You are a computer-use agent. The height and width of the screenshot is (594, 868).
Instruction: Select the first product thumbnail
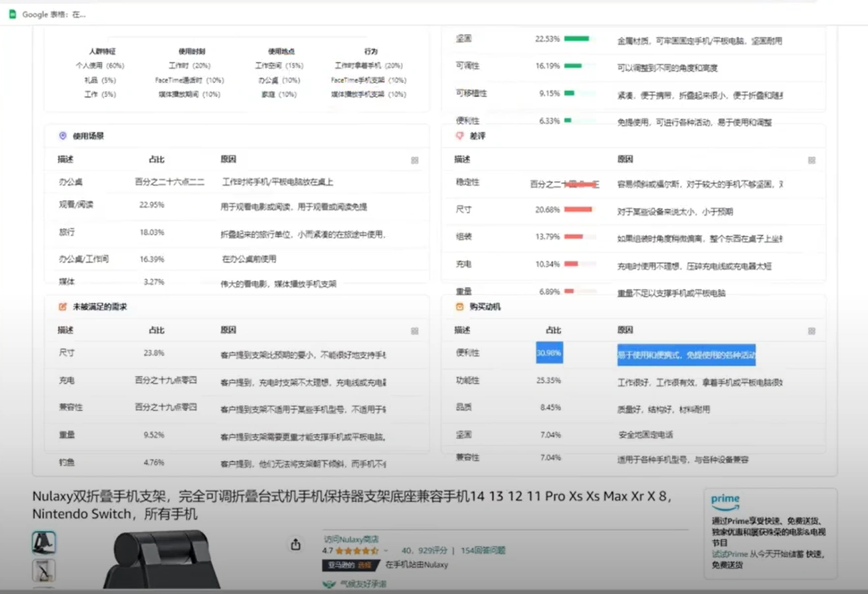43,543
